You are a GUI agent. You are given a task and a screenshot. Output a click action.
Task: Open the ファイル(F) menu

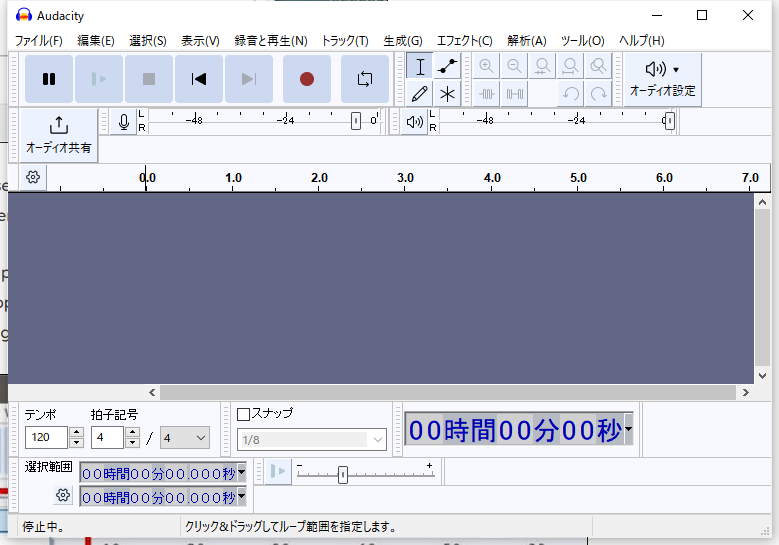[39, 41]
